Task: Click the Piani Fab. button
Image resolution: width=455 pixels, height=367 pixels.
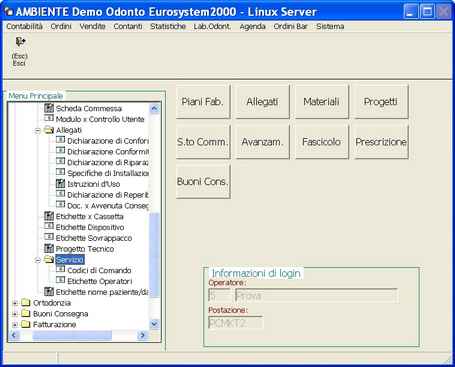Action: coord(203,101)
